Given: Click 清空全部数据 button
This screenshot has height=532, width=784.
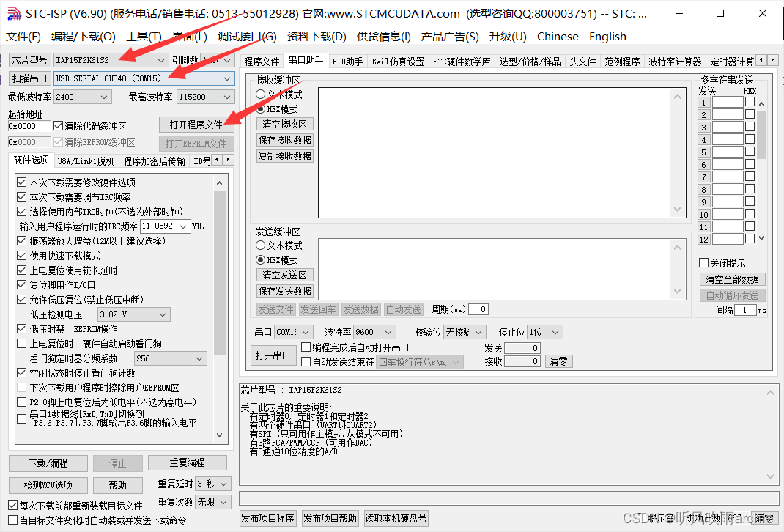Looking at the screenshot, I should point(732,279).
